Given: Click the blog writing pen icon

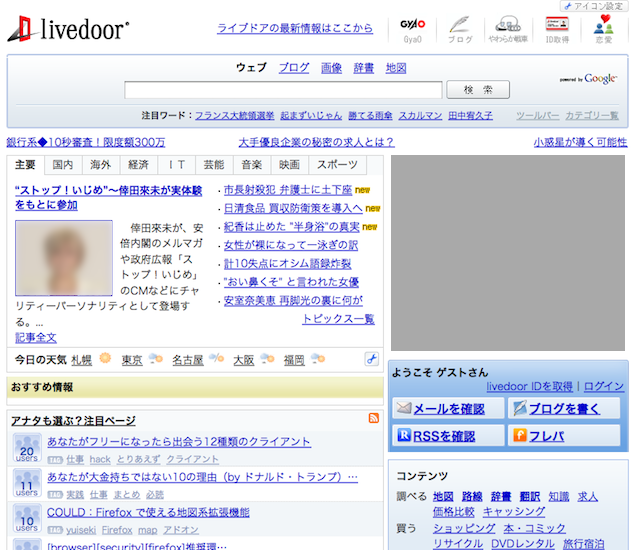Looking at the screenshot, I should click(x=520, y=408).
